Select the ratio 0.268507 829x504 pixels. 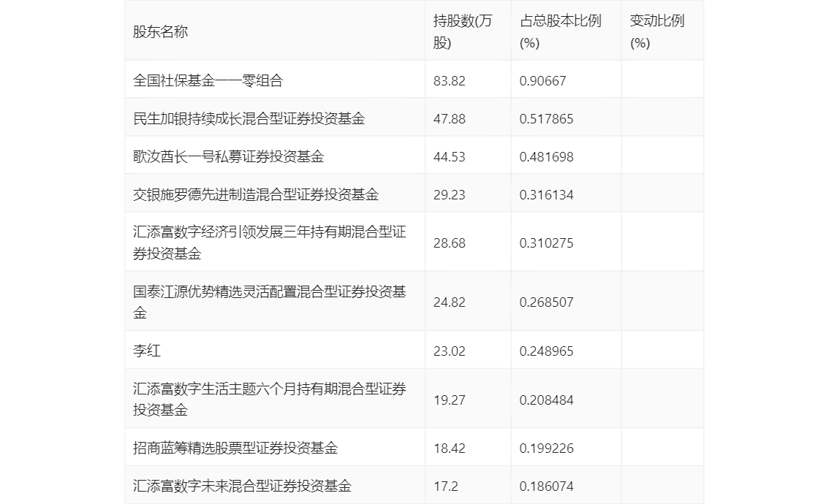[x=546, y=302]
